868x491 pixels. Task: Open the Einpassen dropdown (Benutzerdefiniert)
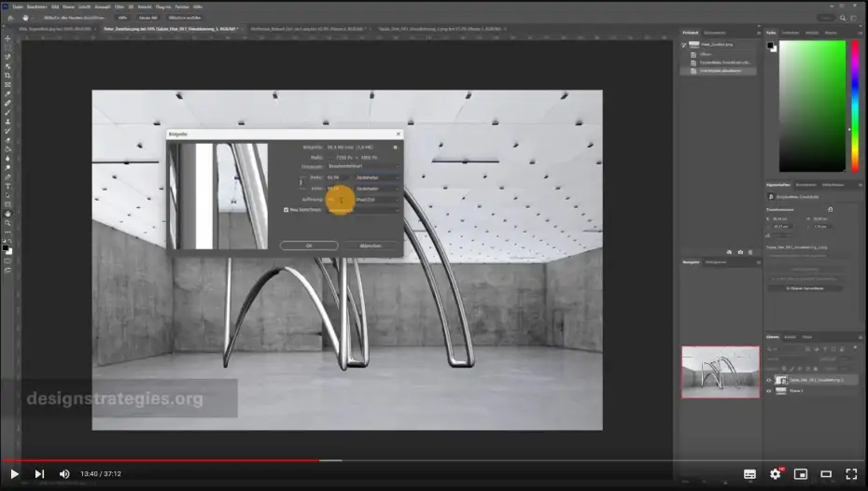364,166
